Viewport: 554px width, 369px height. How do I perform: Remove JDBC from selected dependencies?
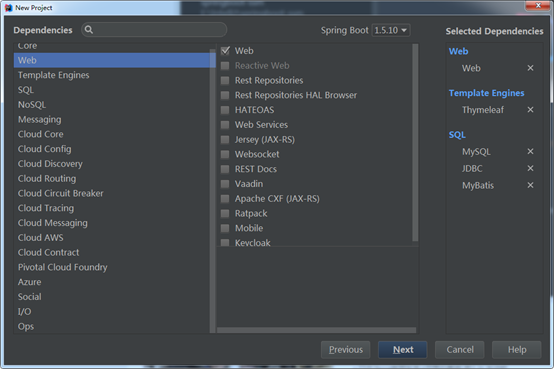coord(530,168)
